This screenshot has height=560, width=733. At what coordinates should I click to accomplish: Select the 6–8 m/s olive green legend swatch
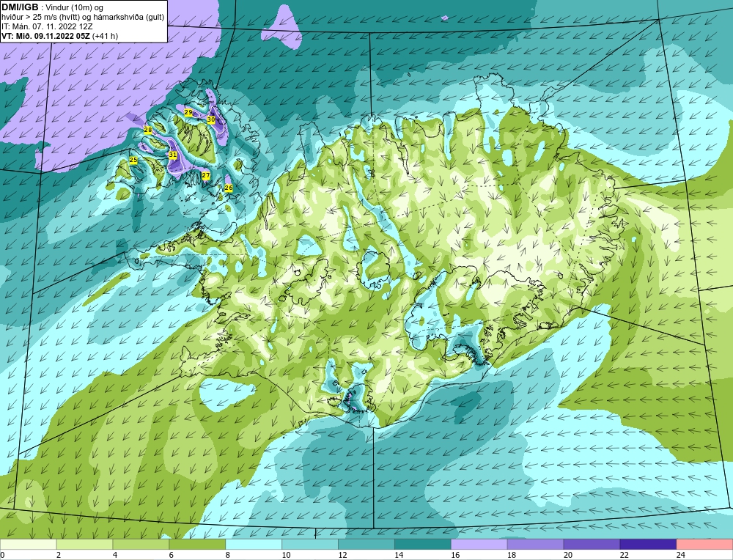point(197,545)
